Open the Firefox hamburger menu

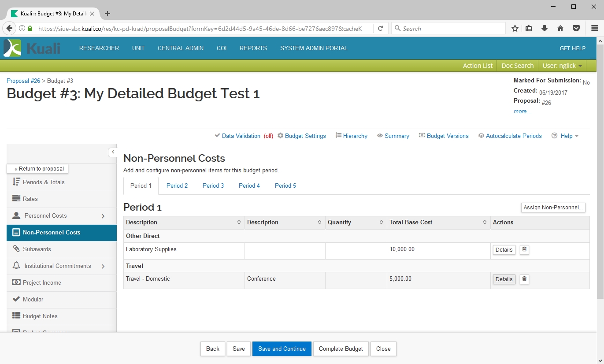pos(594,29)
